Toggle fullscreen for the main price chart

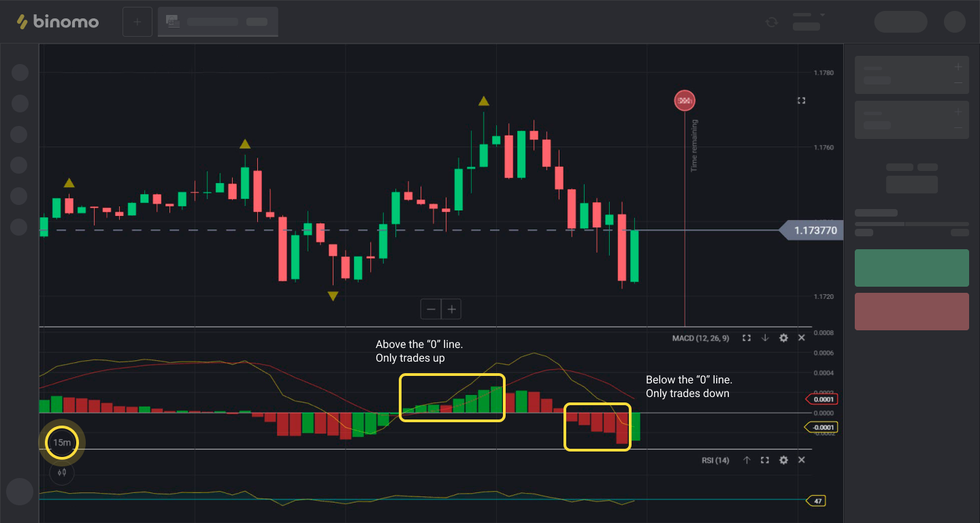[x=801, y=101]
